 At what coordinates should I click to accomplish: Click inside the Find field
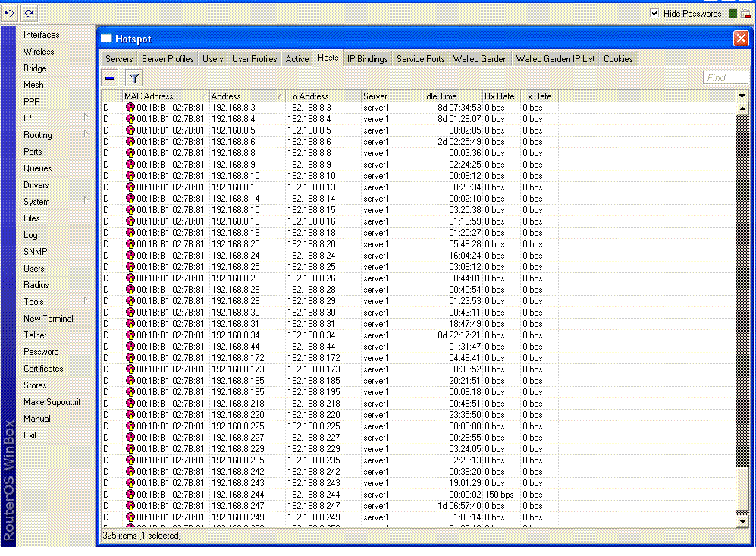click(725, 77)
